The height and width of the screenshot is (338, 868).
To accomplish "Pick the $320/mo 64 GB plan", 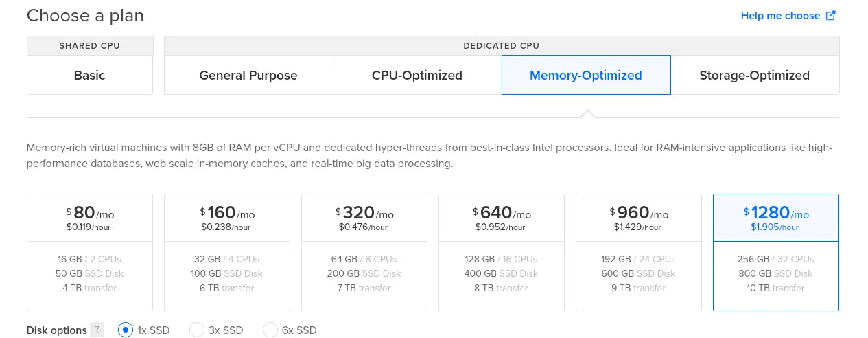I will [x=364, y=251].
